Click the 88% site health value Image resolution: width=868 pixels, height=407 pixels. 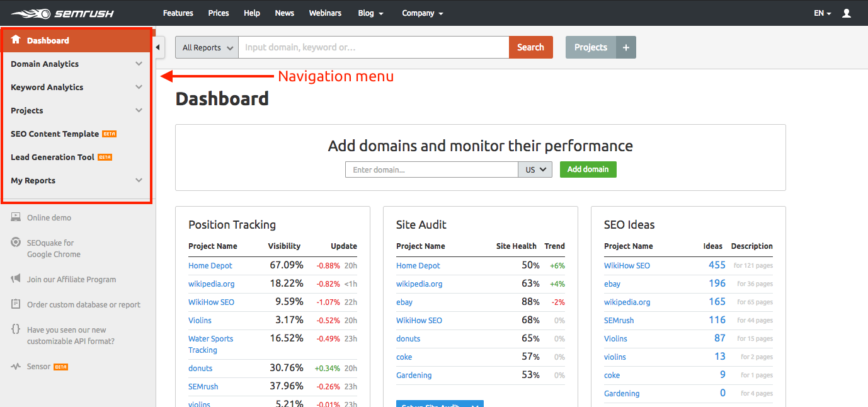point(530,302)
